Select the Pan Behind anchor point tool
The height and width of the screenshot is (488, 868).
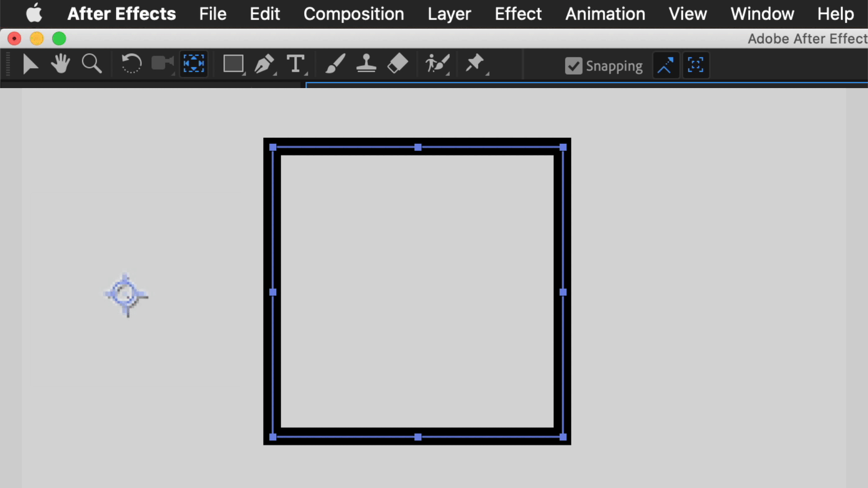tap(193, 64)
